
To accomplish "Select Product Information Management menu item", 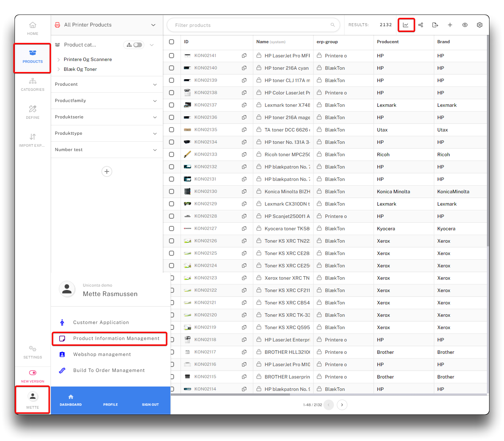I will [116, 339].
